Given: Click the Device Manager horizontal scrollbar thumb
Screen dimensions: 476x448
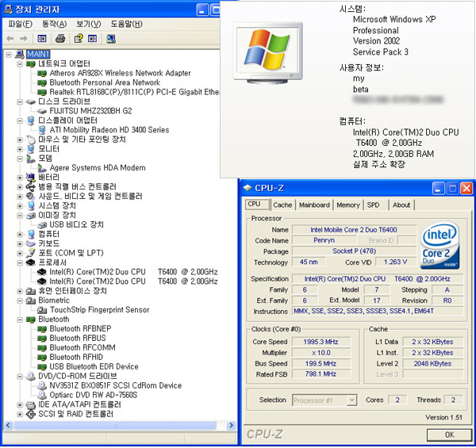Looking at the screenshot, I should tap(115, 425).
